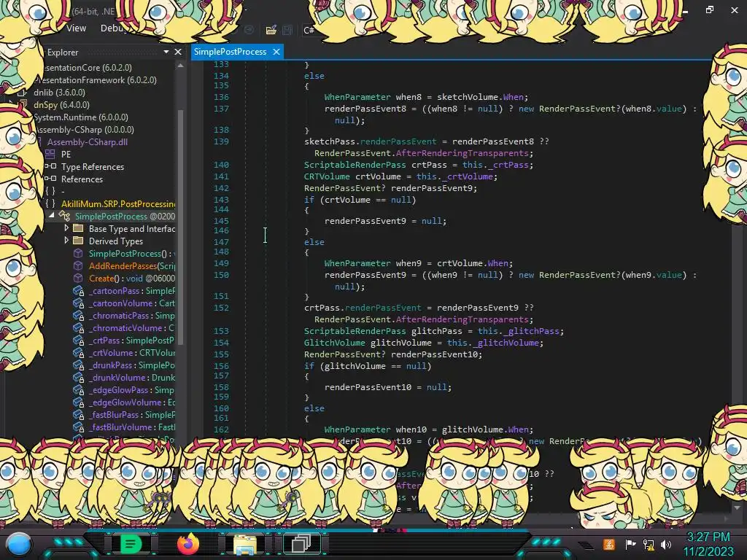Collapse the SimplePostProcess class node
The image size is (747, 560).
coord(52,216)
